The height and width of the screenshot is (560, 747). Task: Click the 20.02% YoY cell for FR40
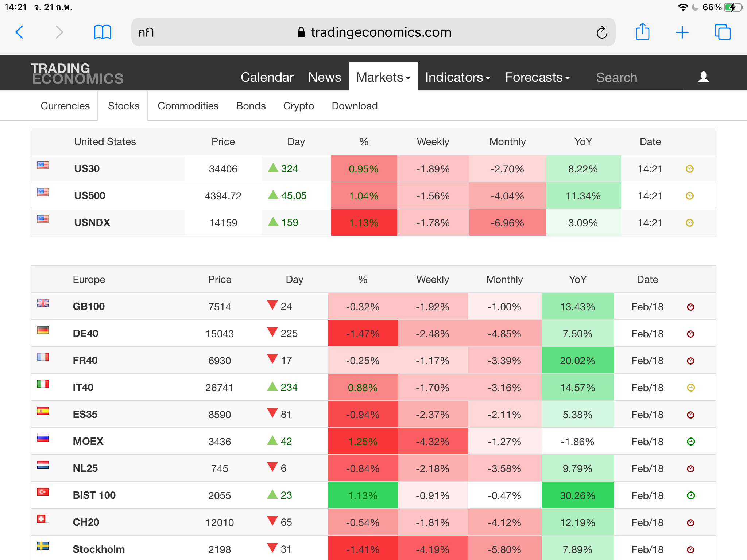point(578,360)
